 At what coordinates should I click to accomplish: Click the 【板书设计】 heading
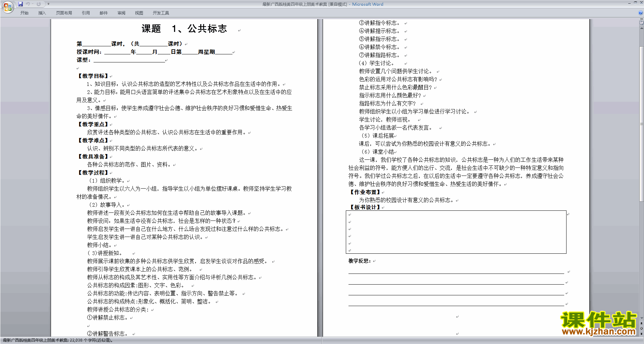click(x=365, y=207)
